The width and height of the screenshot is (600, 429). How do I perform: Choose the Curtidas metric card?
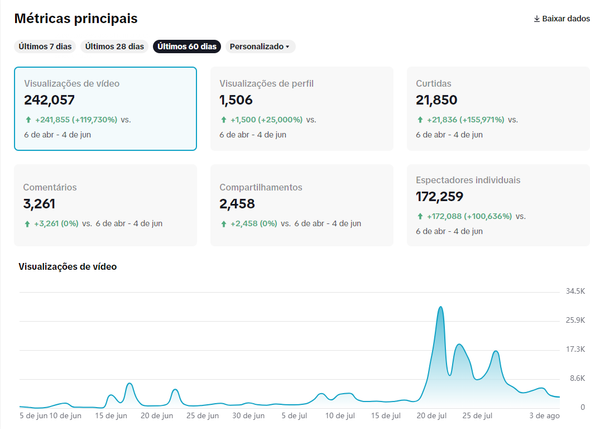(x=497, y=109)
